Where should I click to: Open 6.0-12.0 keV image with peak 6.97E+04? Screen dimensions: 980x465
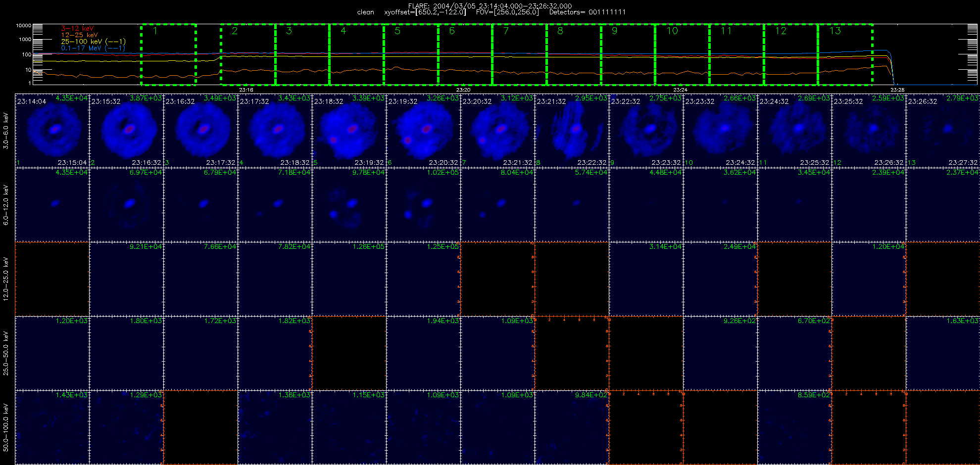(127, 205)
